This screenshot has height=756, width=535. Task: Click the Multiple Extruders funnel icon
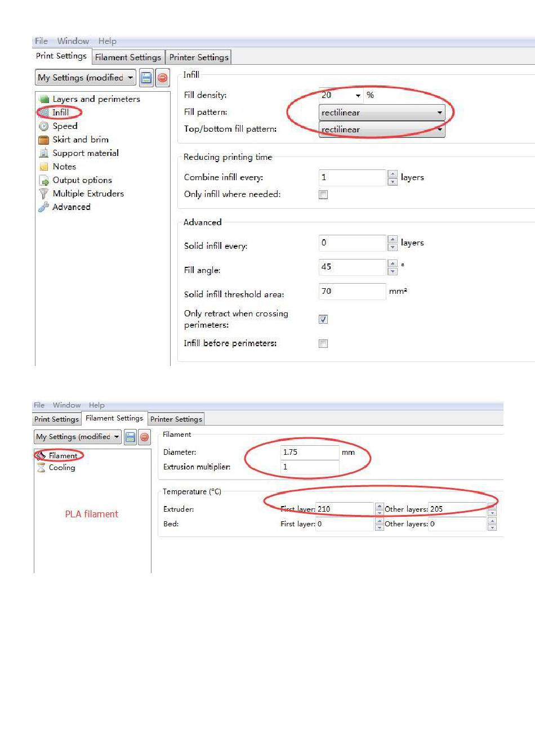(44, 194)
